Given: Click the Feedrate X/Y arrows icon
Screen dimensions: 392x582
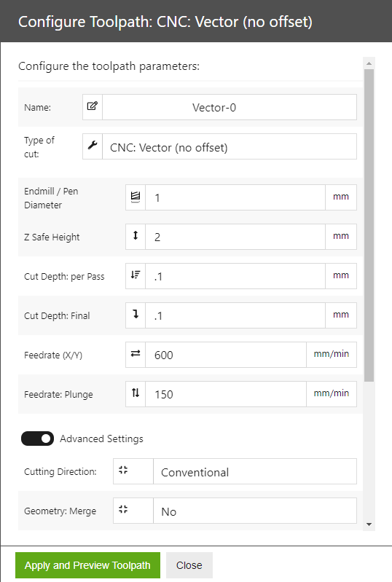Looking at the screenshot, I should click(136, 353).
